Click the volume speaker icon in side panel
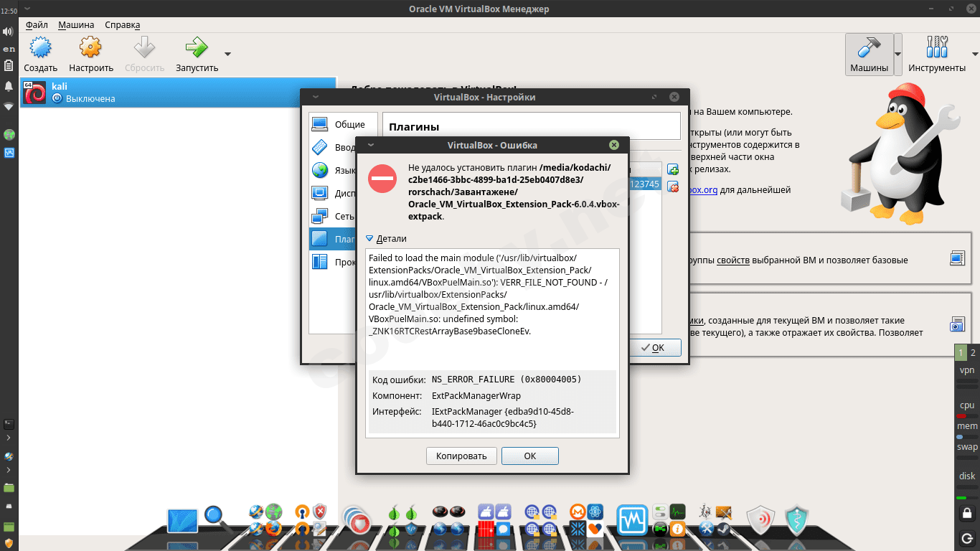980x551 pixels. (x=9, y=32)
